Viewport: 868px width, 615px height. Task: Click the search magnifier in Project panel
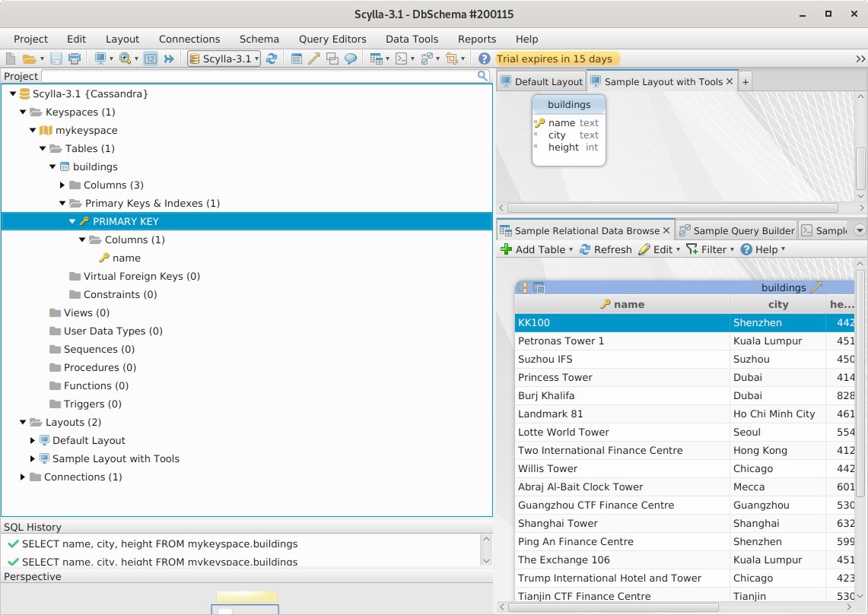(x=483, y=76)
